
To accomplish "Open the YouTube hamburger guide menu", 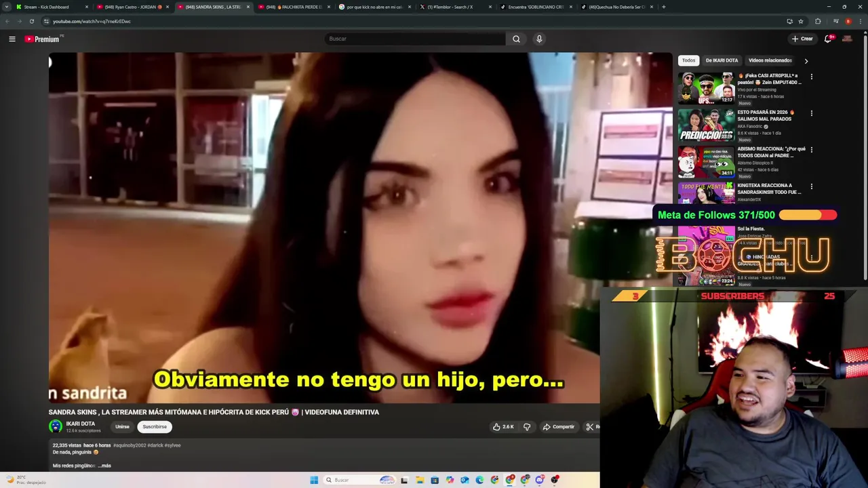I will tap(12, 39).
